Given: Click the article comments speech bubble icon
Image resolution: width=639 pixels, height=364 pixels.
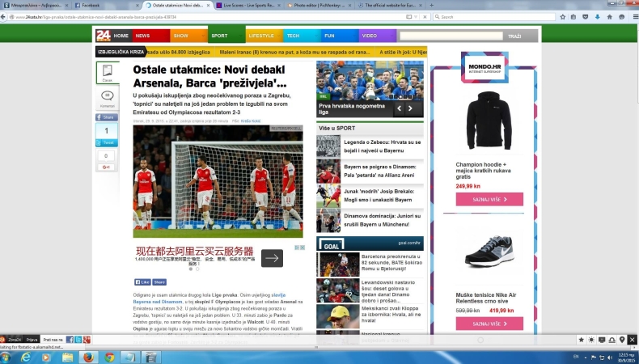Looking at the screenshot, I should pyautogui.click(x=108, y=95).
